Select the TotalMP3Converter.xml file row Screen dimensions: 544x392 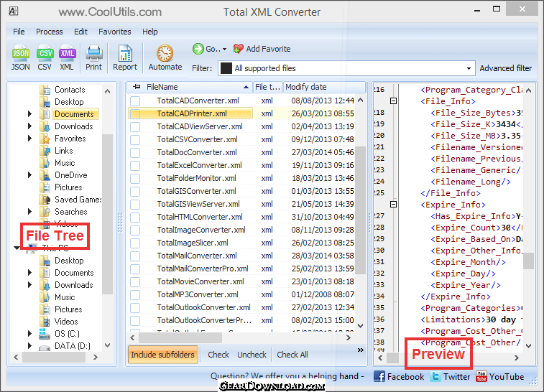(x=242, y=294)
